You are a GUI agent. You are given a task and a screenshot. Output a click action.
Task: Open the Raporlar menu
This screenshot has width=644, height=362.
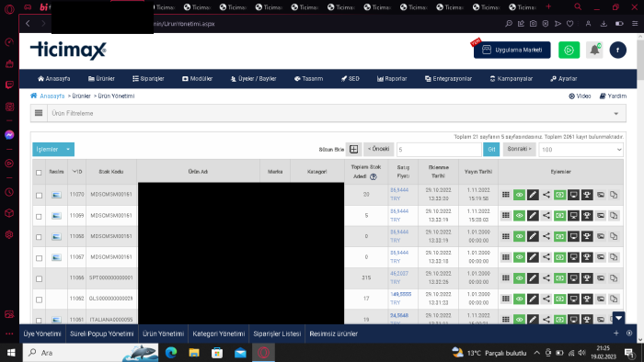(392, 79)
